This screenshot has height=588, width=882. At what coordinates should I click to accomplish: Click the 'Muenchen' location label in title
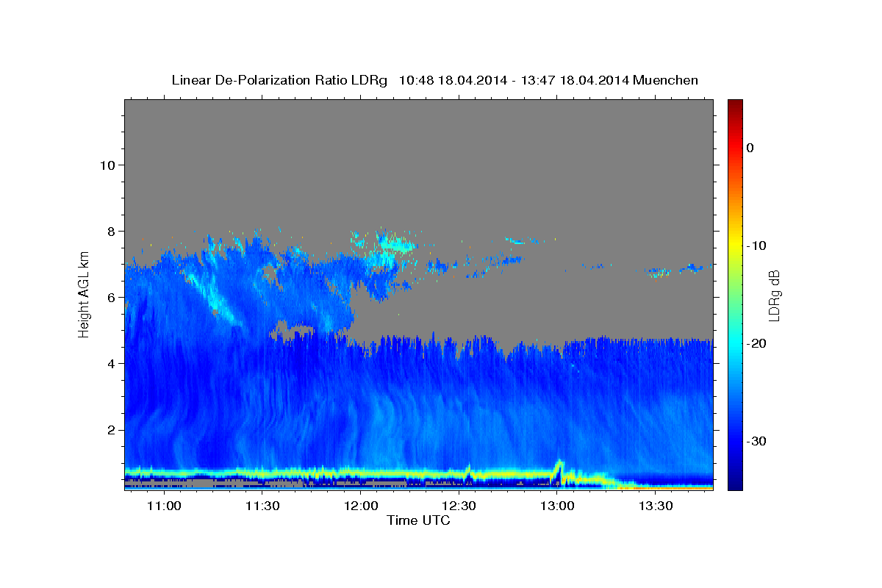click(x=664, y=80)
